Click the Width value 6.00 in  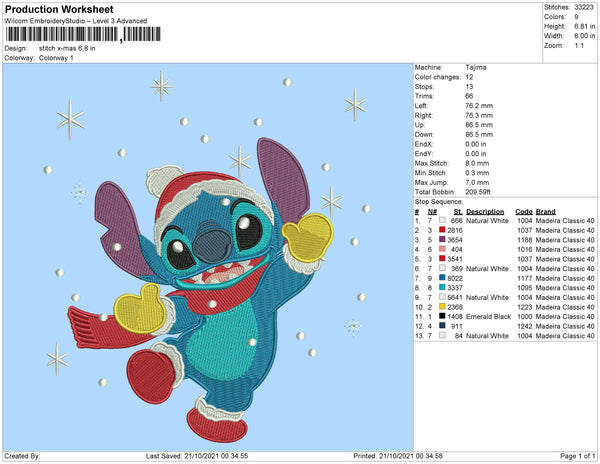pos(584,36)
